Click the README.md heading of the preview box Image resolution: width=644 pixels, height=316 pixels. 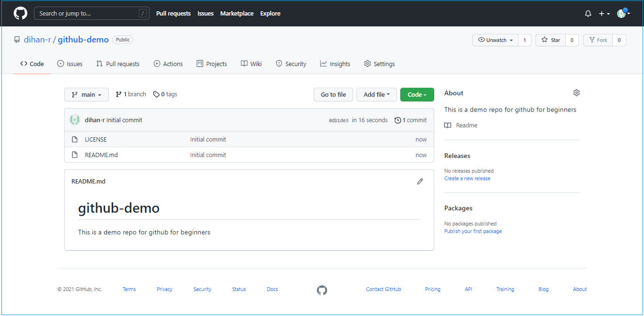(89, 182)
